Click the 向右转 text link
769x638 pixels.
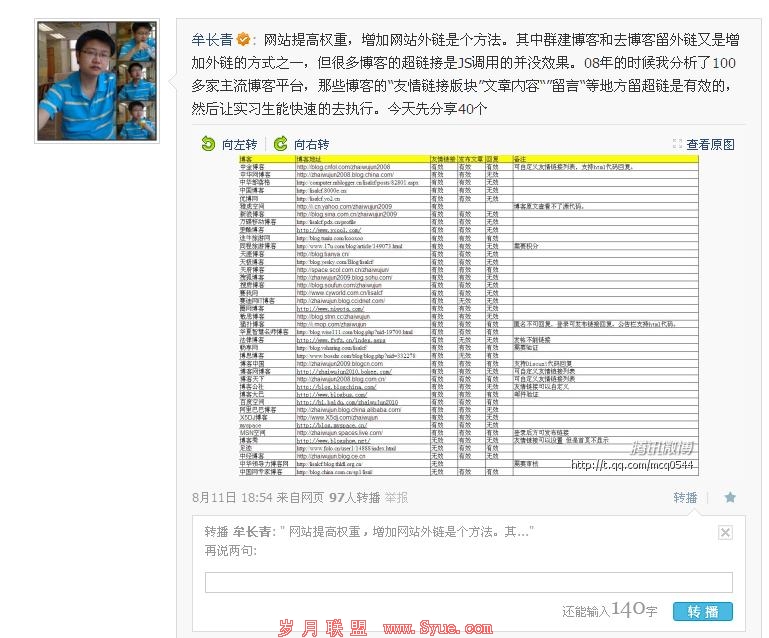311,145
